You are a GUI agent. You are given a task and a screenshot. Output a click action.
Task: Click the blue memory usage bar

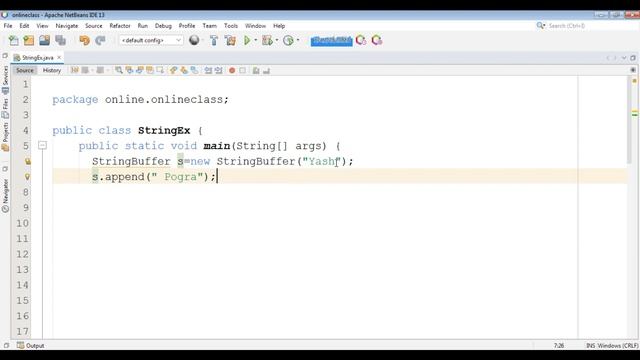click(331, 40)
